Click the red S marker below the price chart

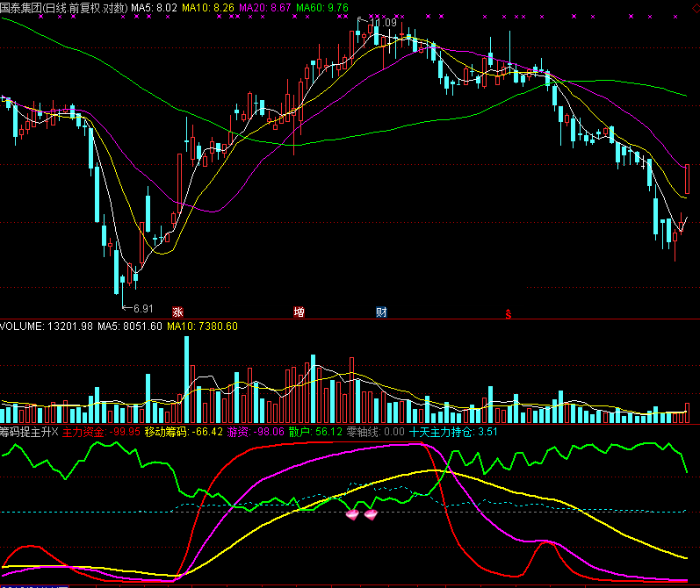coord(508,314)
